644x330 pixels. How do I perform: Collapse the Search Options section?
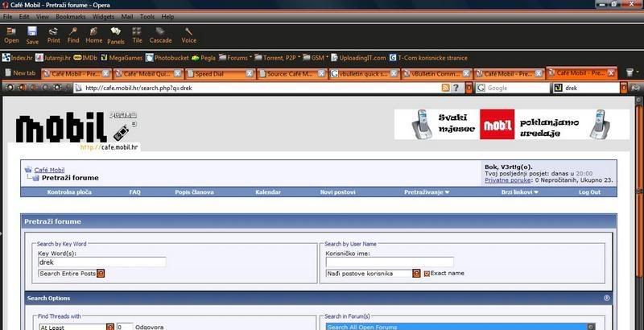pyautogui.click(x=607, y=299)
